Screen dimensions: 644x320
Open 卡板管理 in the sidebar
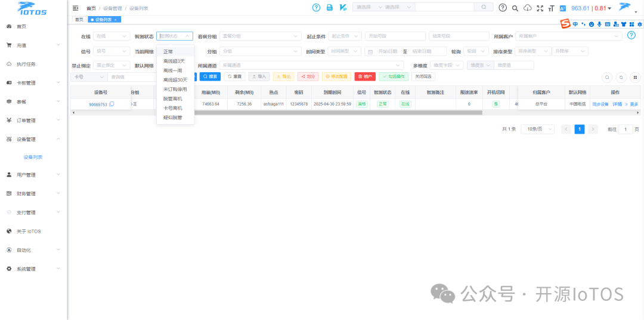(33, 82)
